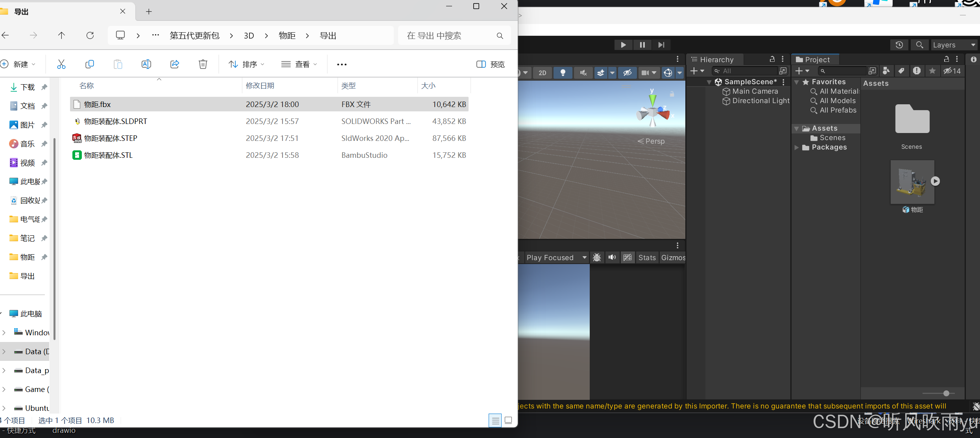Screen dimensions: 980x438
Task: Toggle scene lighting bulb icon
Action: click(563, 72)
